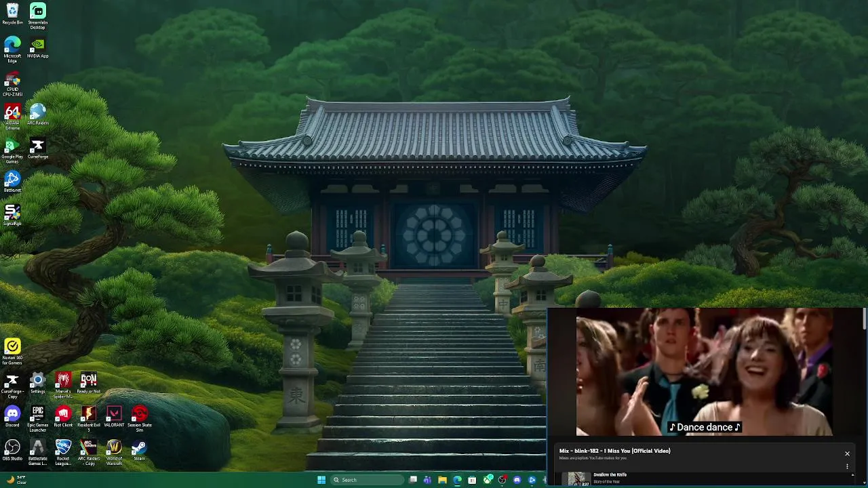Open Task View on the taskbar
Screen dimensions: 868x488
pos(413,480)
